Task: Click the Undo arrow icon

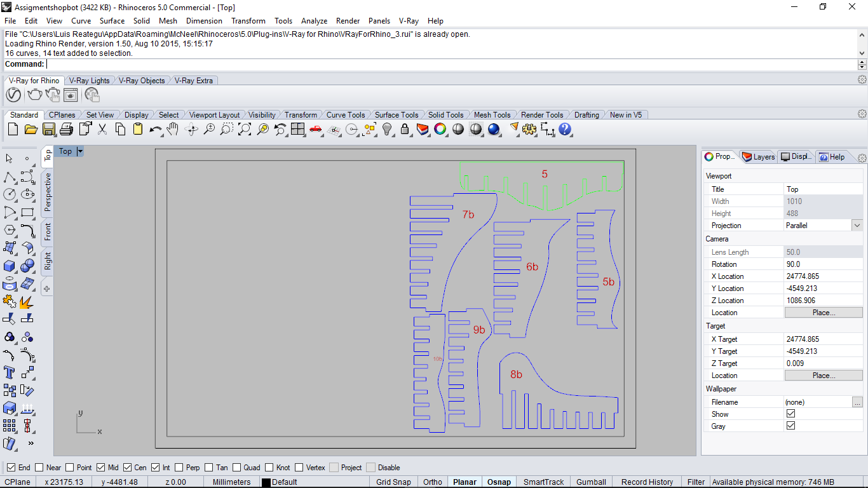Action: tap(156, 130)
